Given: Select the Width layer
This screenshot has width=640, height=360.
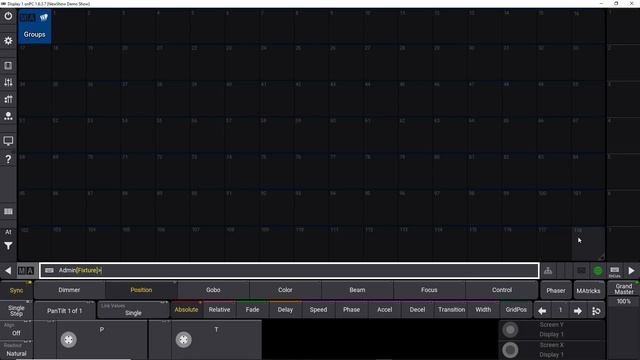Looking at the screenshot, I should tap(483, 310).
